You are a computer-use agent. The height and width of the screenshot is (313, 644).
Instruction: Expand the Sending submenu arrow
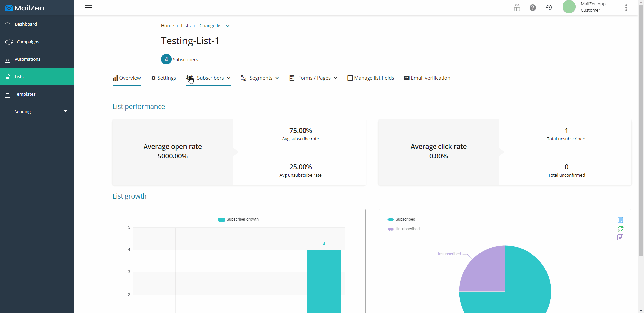pyautogui.click(x=65, y=111)
